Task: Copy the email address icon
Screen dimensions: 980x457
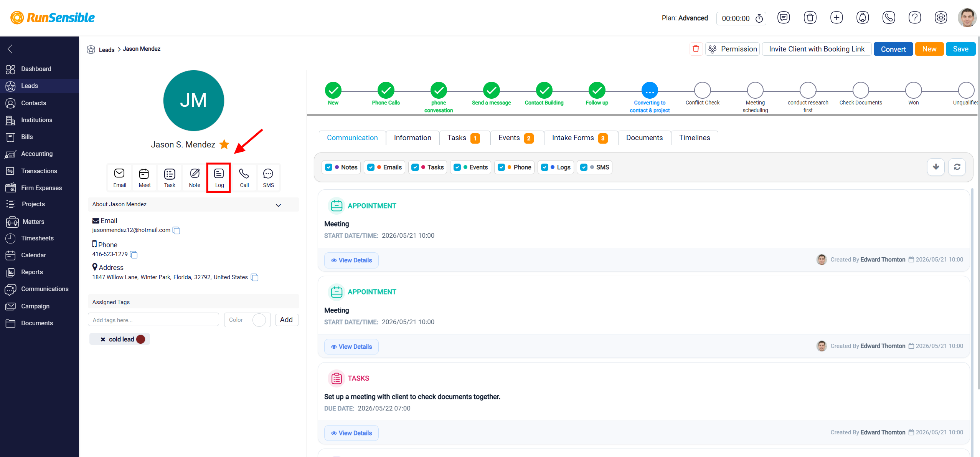Action: click(177, 230)
